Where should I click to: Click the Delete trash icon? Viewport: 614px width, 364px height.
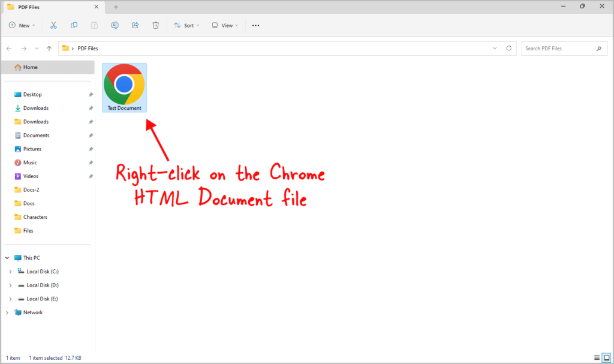tap(155, 25)
